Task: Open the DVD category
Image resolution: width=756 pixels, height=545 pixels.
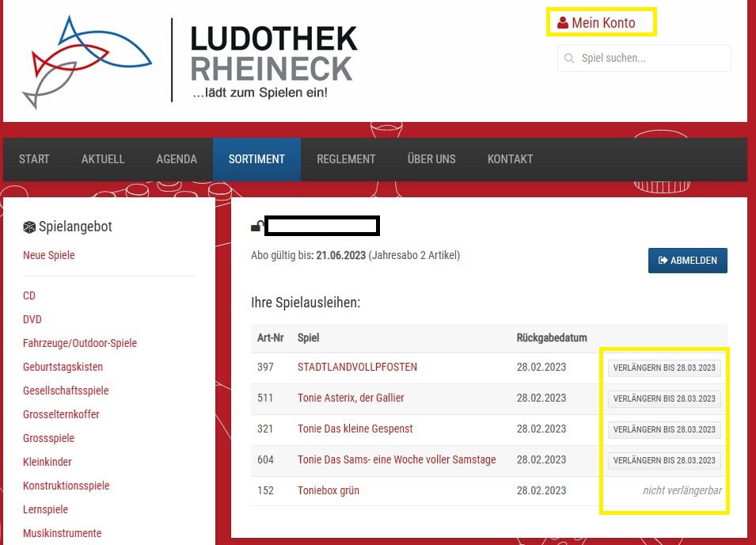Action: pos(32,319)
